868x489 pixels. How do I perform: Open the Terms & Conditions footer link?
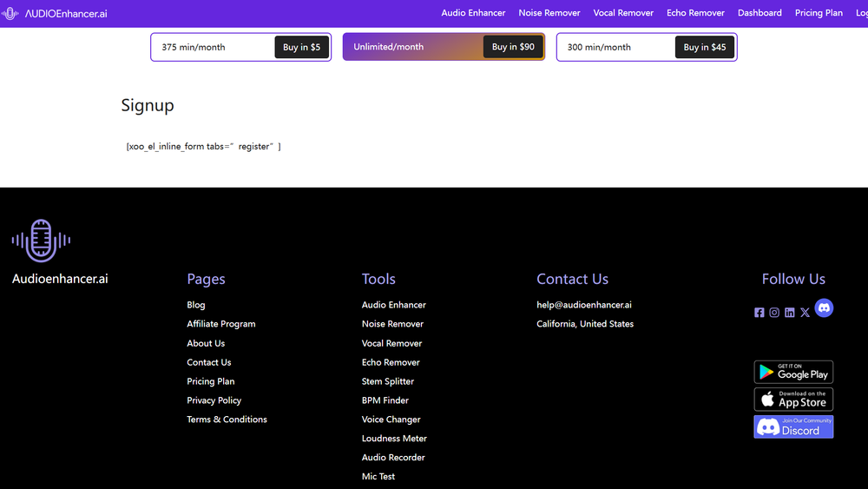(227, 420)
